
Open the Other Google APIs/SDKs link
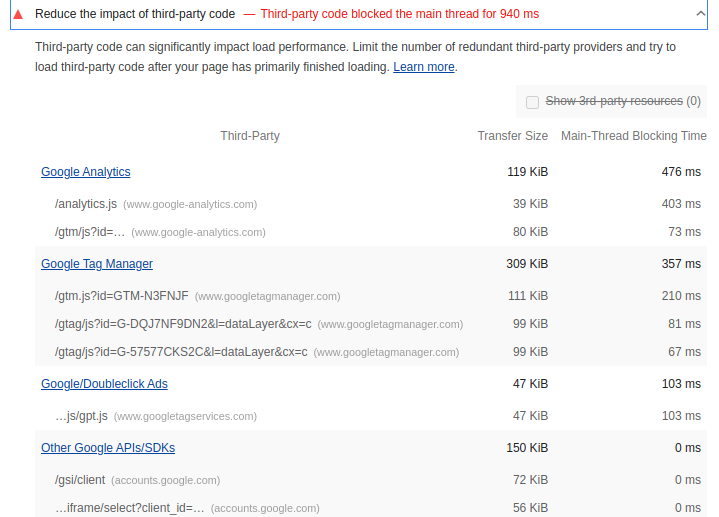[x=108, y=448]
